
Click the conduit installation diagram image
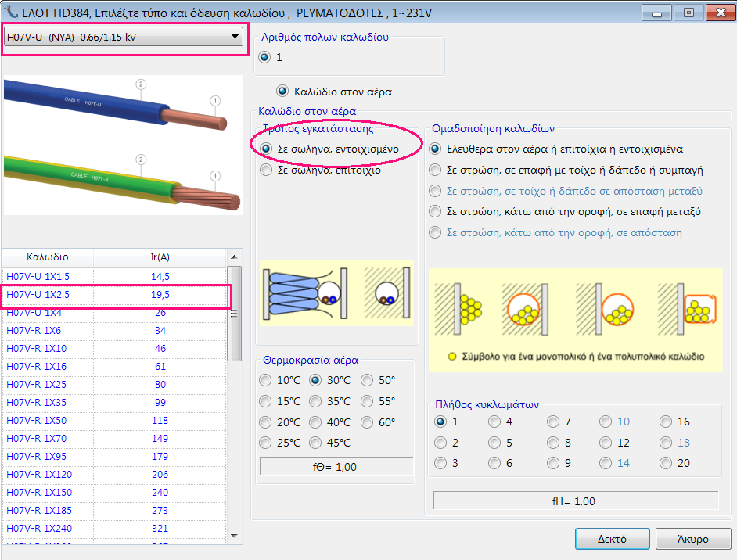click(x=336, y=292)
